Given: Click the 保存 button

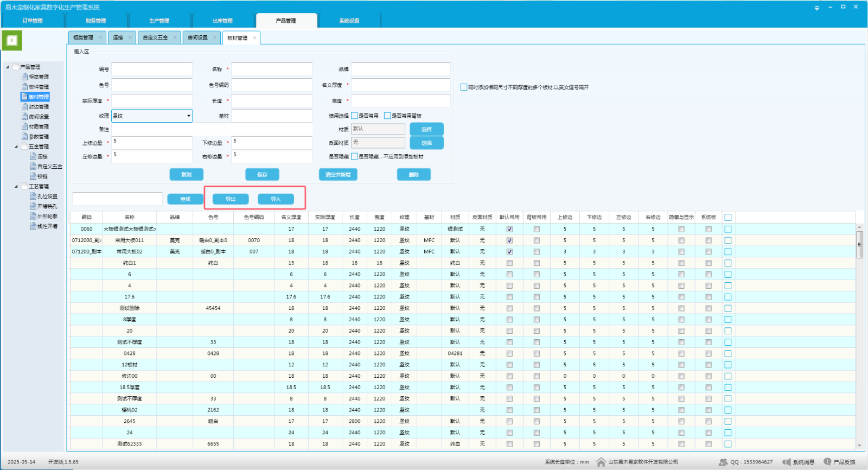Looking at the screenshot, I should 262,174.
